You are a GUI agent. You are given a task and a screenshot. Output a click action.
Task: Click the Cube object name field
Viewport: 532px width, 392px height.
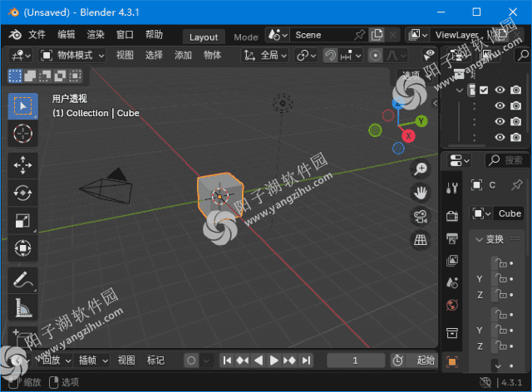(509, 213)
